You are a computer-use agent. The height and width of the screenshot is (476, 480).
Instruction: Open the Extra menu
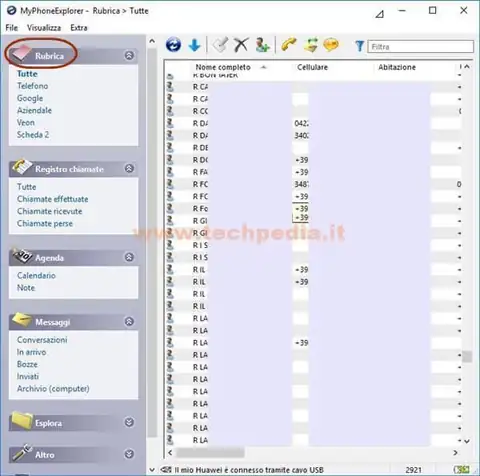(x=79, y=28)
